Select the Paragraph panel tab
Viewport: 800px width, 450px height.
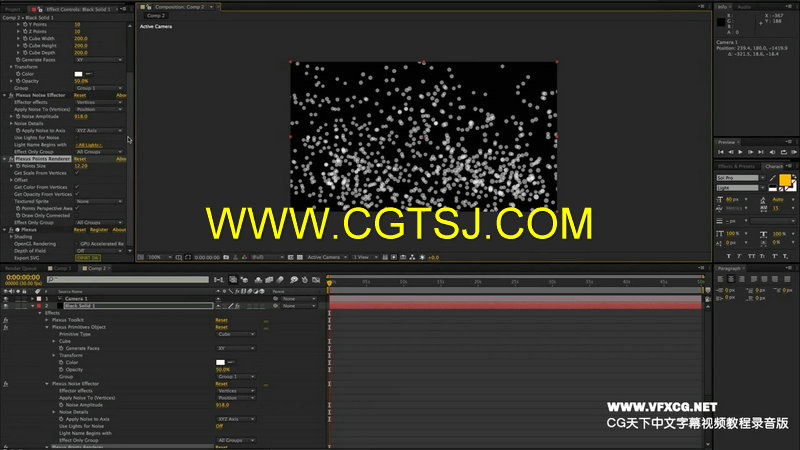[x=729, y=268]
